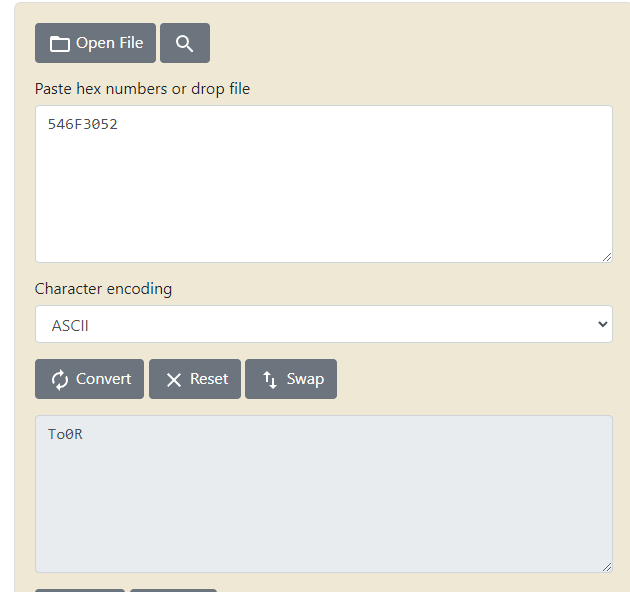Hit the Reset button text

point(209,379)
